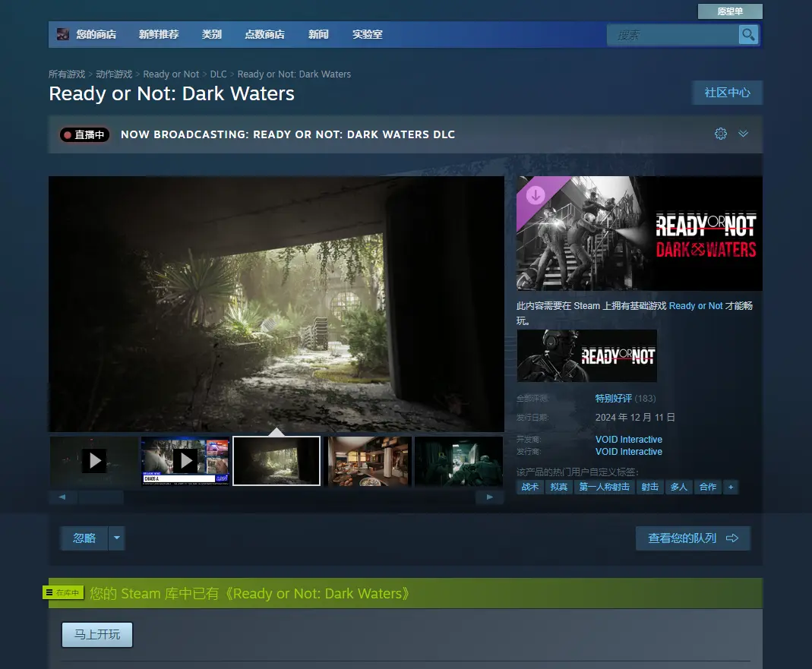Click the plus button to add tags

pos(731,487)
